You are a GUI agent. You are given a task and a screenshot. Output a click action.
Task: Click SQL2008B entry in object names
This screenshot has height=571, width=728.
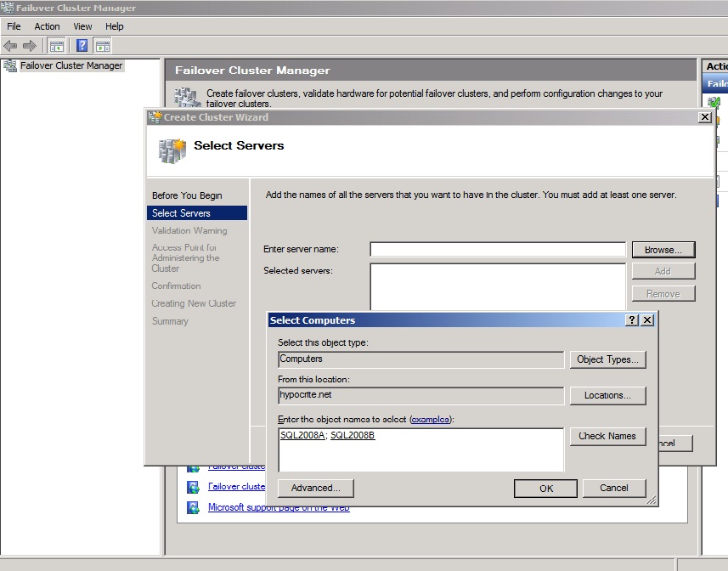point(353,435)
